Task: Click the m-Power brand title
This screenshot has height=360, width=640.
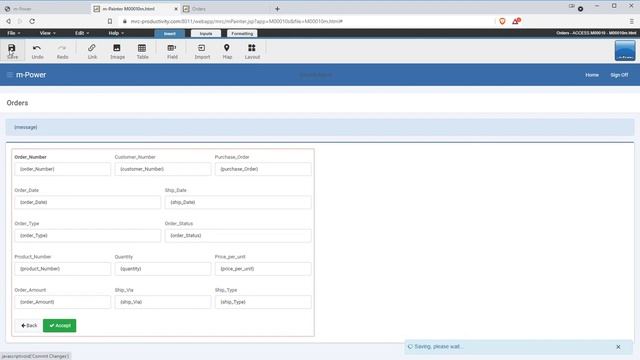Action: pyautogui.click(x=31, y=75)
